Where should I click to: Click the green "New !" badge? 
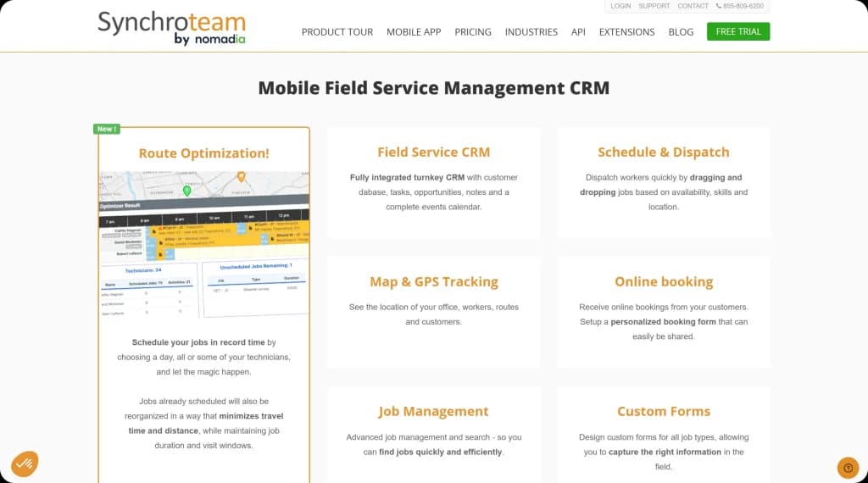[107, 129]
